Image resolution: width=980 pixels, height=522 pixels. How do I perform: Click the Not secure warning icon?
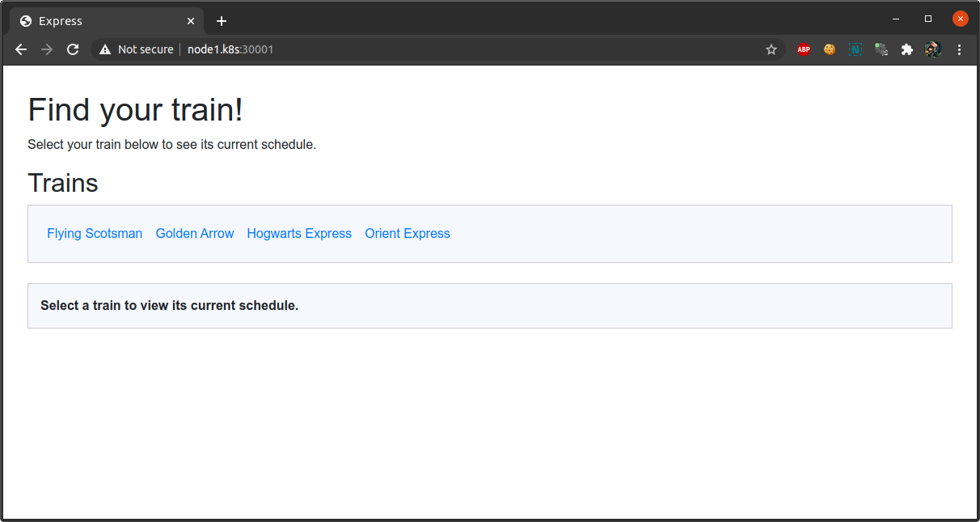tap(105, 49)
